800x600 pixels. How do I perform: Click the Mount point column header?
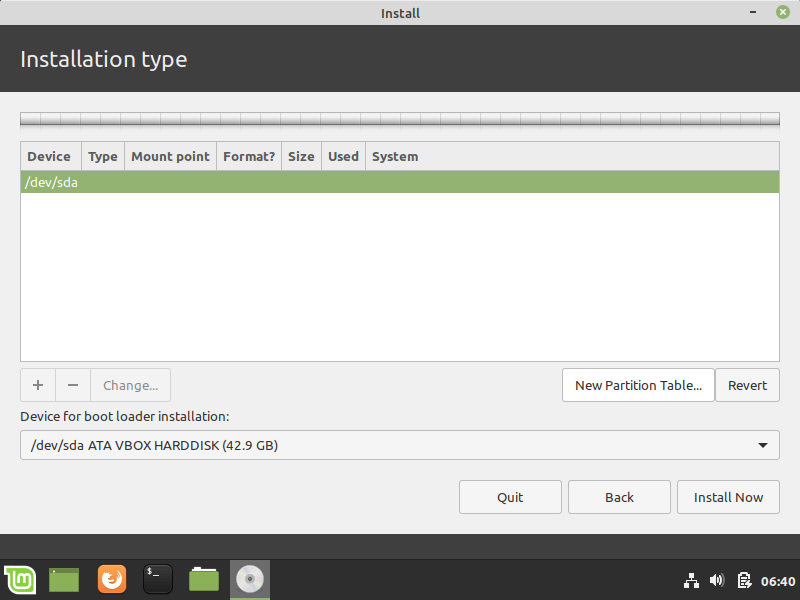pos(170,156)
